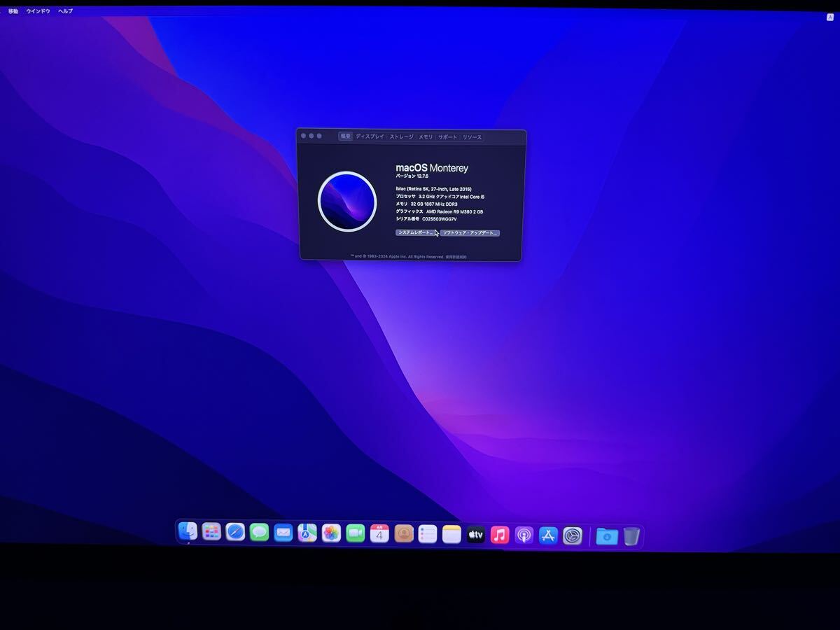Open the App Store in the Dock
Viewport: 840px width, 630px height.
pyautogui.click(x=548, y=535)
